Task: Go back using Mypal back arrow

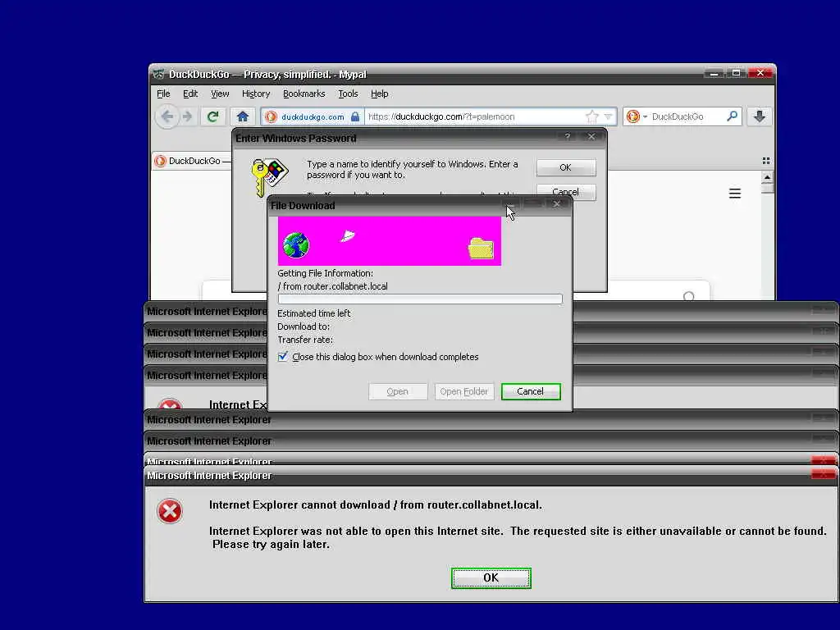Action: (x=167, y=116)
